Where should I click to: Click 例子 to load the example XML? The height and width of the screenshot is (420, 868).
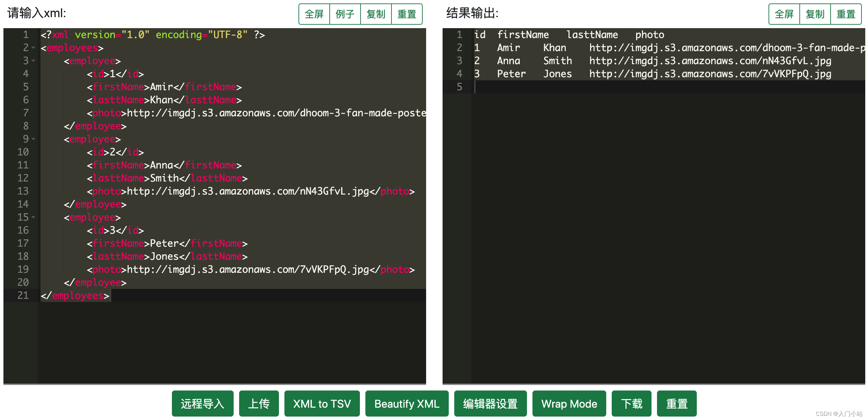[345, 14]
